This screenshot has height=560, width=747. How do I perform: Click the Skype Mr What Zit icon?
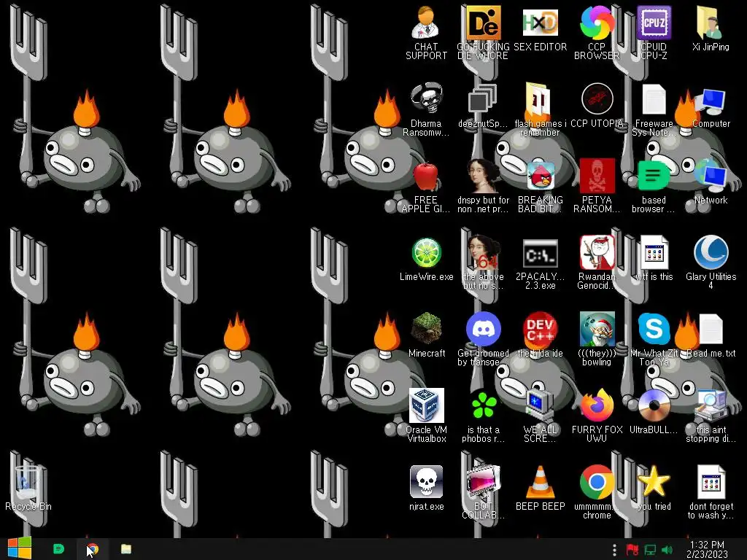point(654,329)
